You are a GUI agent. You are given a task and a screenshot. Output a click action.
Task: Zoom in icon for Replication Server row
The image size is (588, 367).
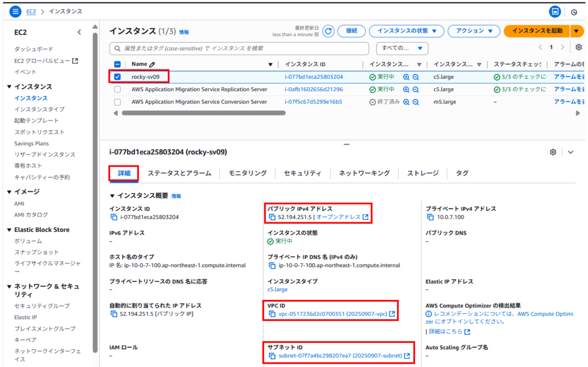(x=406, y=90)
